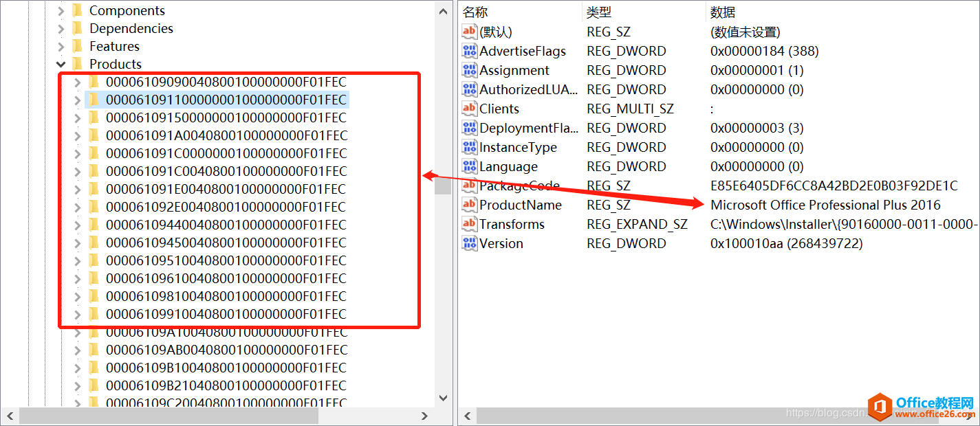This screenshot has height=426, width=980.
Task: Expand chevron of key beginning 00006109AB
Action: click(x=77, y=350)
